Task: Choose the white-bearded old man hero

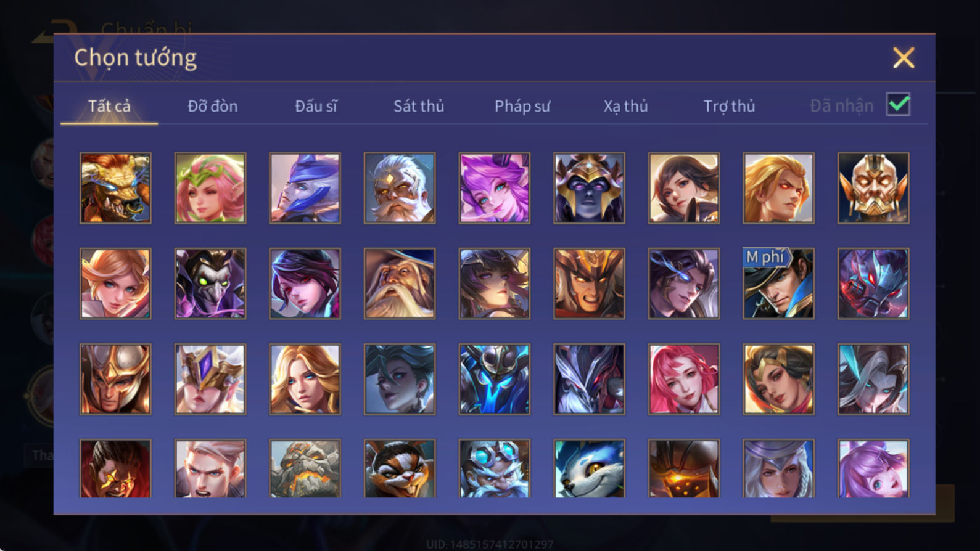Action: (400, 188)
